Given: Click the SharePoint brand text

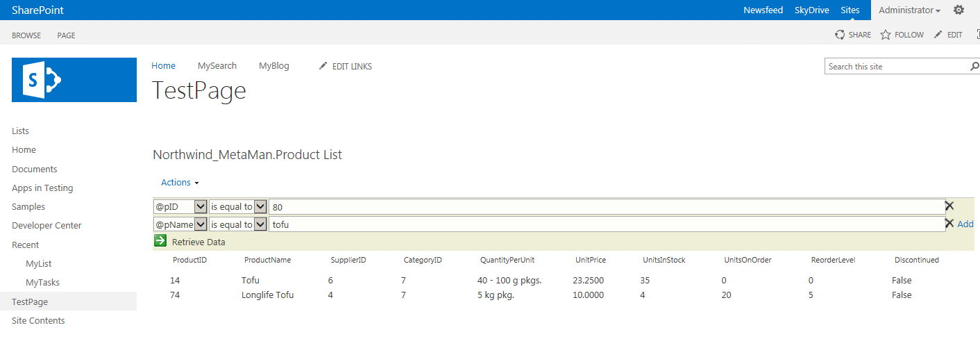Looking at the screenshot, I should pos(37,10).
